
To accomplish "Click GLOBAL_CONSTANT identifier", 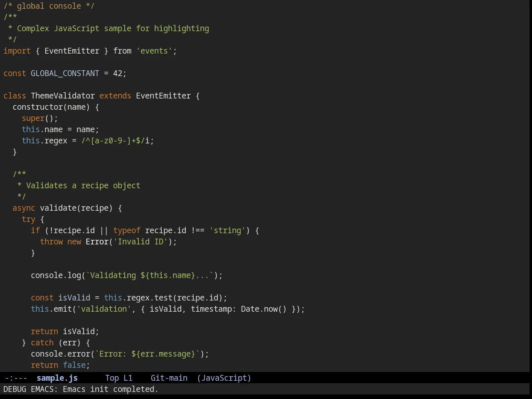I will click(65, 73).
